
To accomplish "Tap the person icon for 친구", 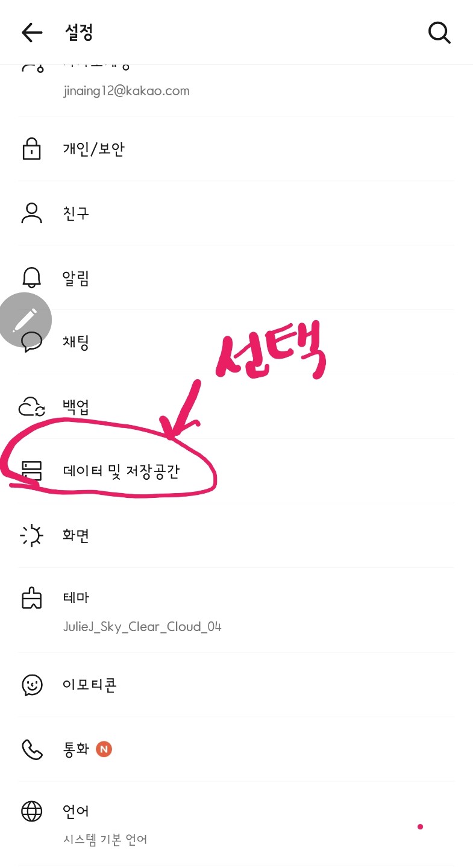I will coord(32,213).
